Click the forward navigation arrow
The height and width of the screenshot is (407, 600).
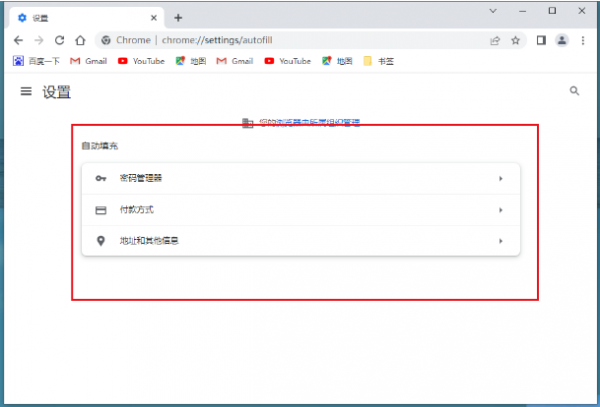(x=39, y=40)
